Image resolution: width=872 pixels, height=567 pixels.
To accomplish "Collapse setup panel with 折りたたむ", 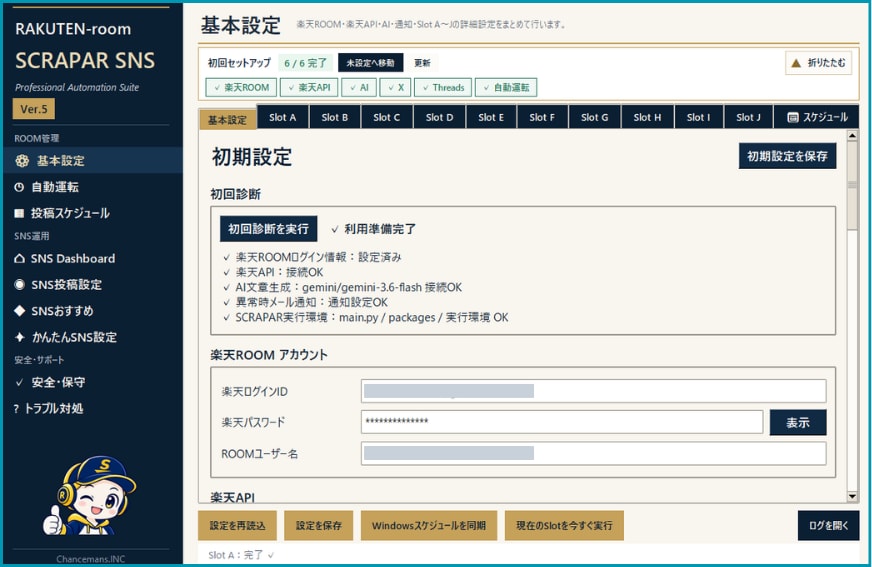I will (x=819, y=63).
